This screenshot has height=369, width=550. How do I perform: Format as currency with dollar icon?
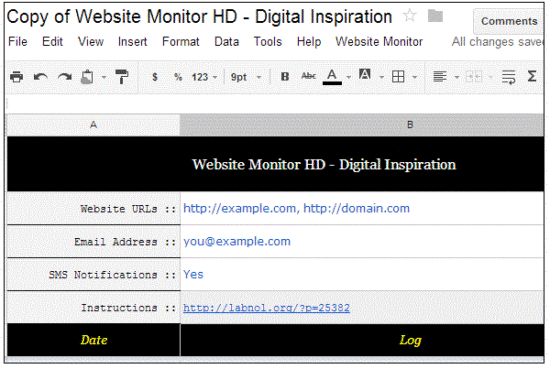(155, 77)
